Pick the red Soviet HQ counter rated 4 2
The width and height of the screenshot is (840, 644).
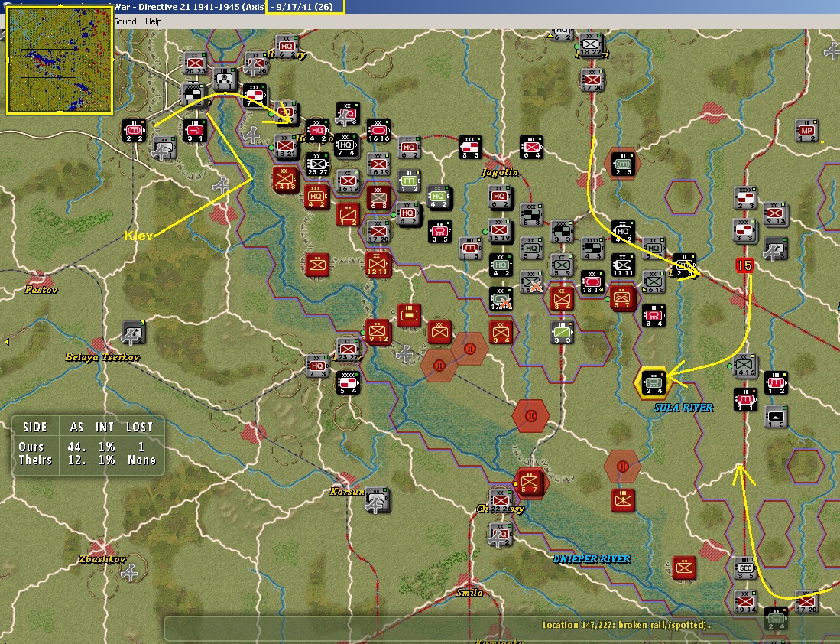[316, 197]
